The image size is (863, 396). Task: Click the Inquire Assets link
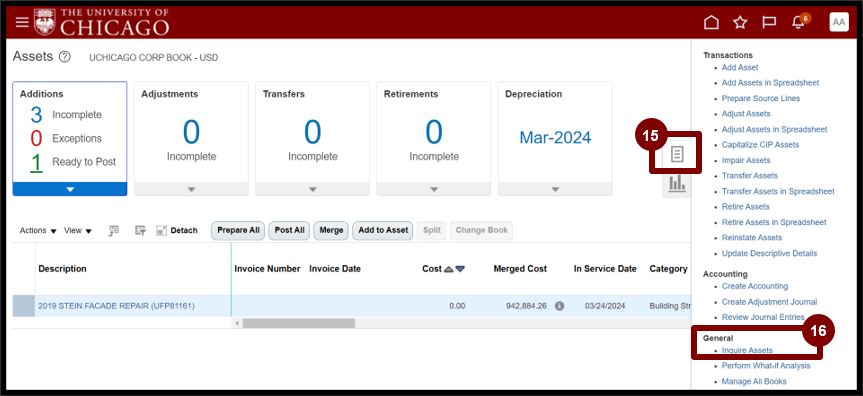pos(747,350)
